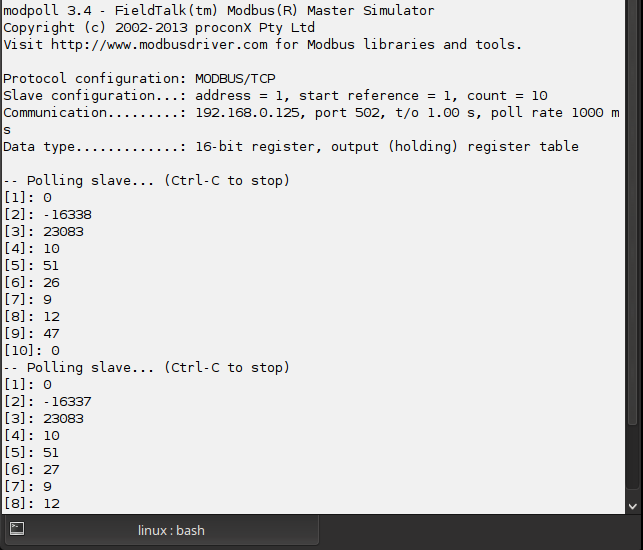The height and width of the screenshot is (550, 643).
Task: Click the [6]: 26 register line
Action: click(32, 283)
